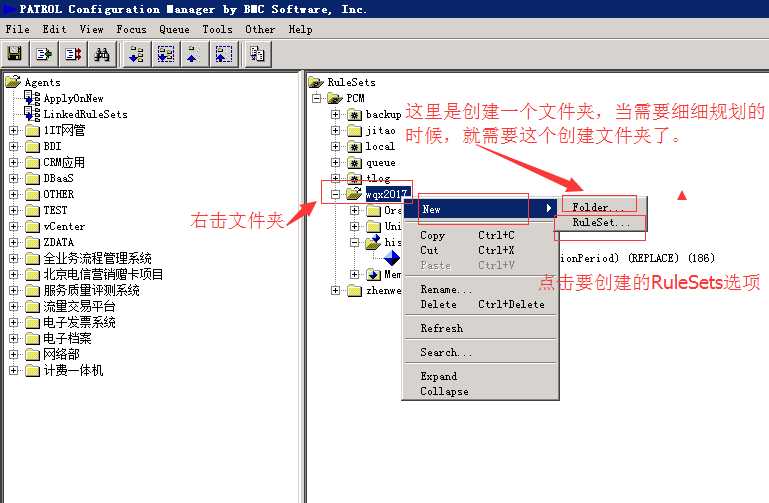Open the File menu
The image size is (769, 503).
17,29
